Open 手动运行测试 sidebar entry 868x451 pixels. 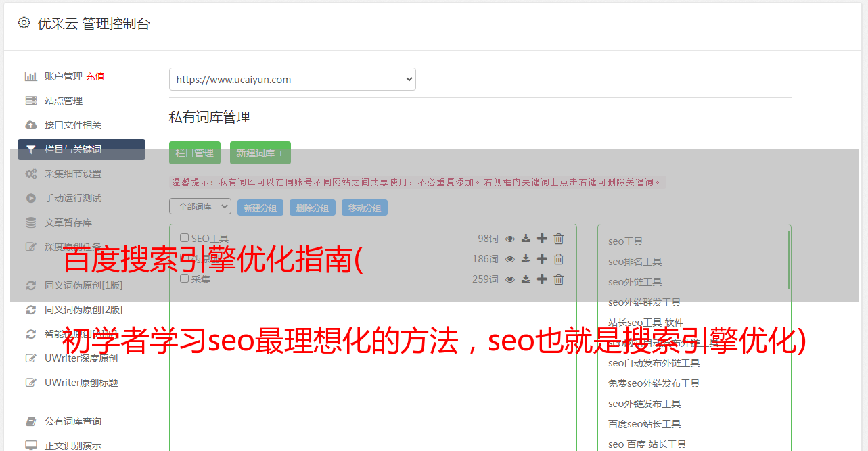(x=73, y=198)
